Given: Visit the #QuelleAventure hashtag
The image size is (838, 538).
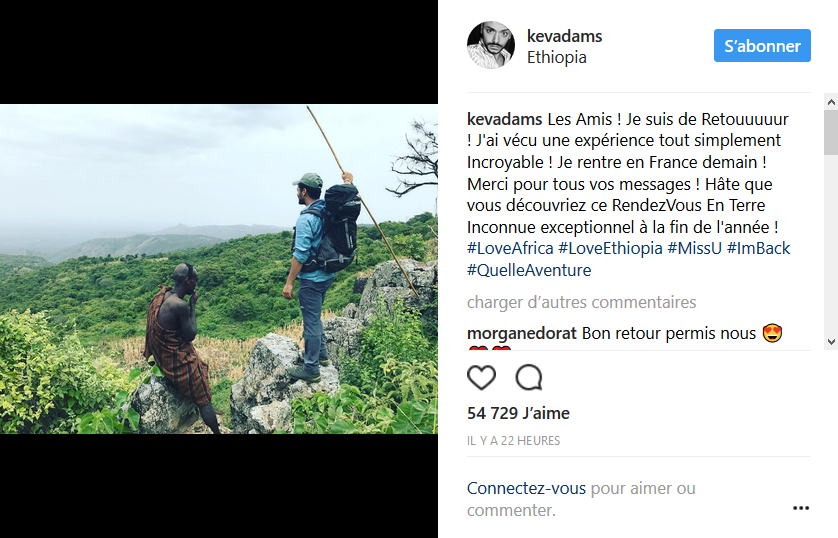Looking at the screenshot, I should [x=529, y=270].
